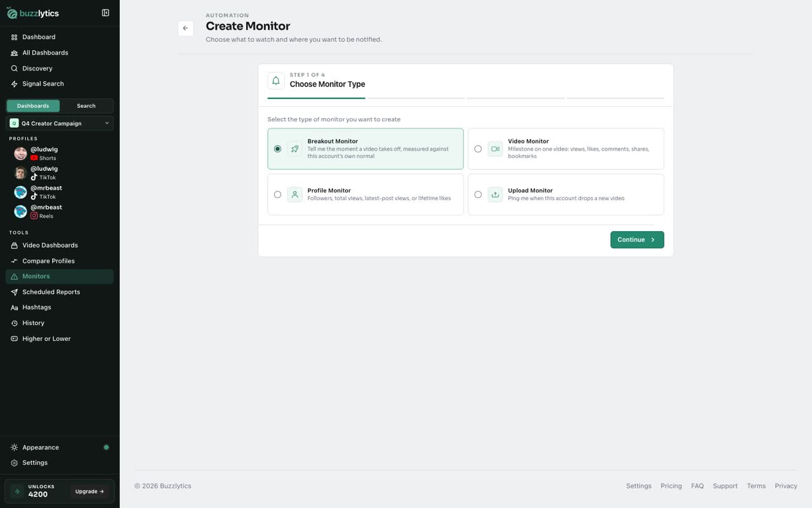Select the Profile Monitor radio button
The image size is (812, 508).
[277, 195]
